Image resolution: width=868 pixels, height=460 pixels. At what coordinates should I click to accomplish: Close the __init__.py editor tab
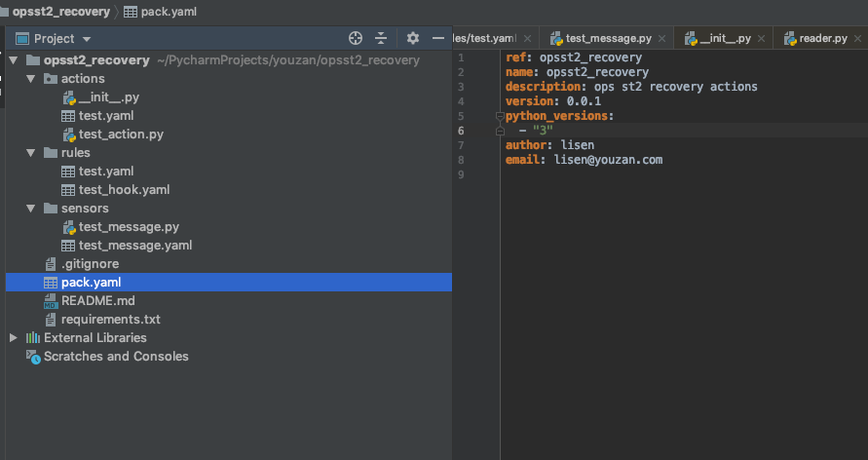762,38
